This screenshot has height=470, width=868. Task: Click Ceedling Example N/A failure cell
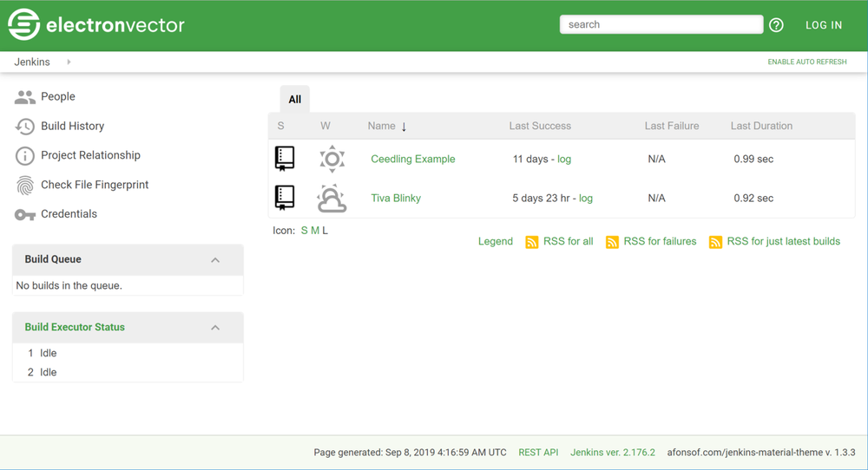pos(656,160)
